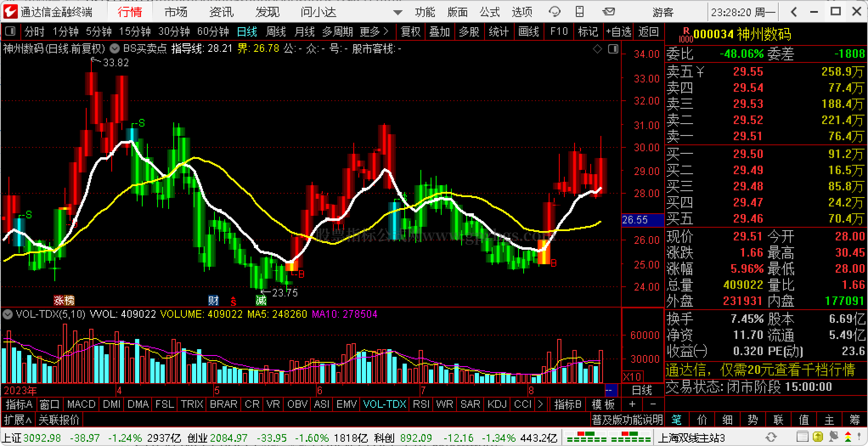Select the MACD indicator tab
The image size is (868, 446).
pyautogui.click(x=81, y=404)
